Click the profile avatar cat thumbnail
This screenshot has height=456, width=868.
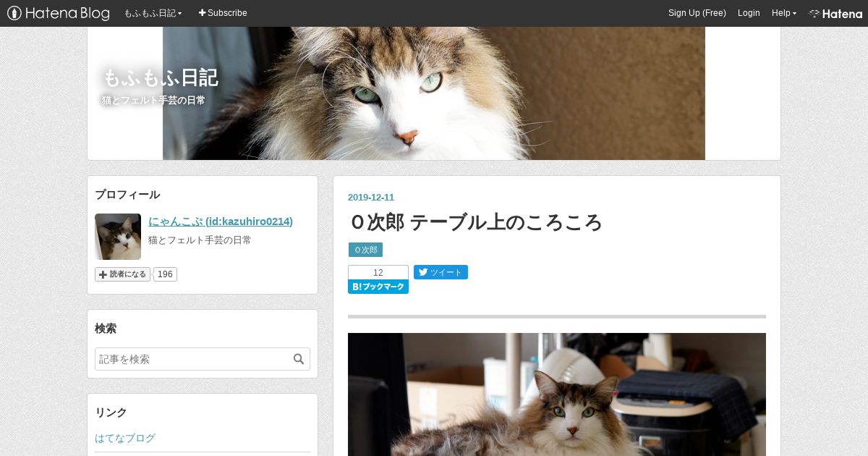(x=118, y=237)
